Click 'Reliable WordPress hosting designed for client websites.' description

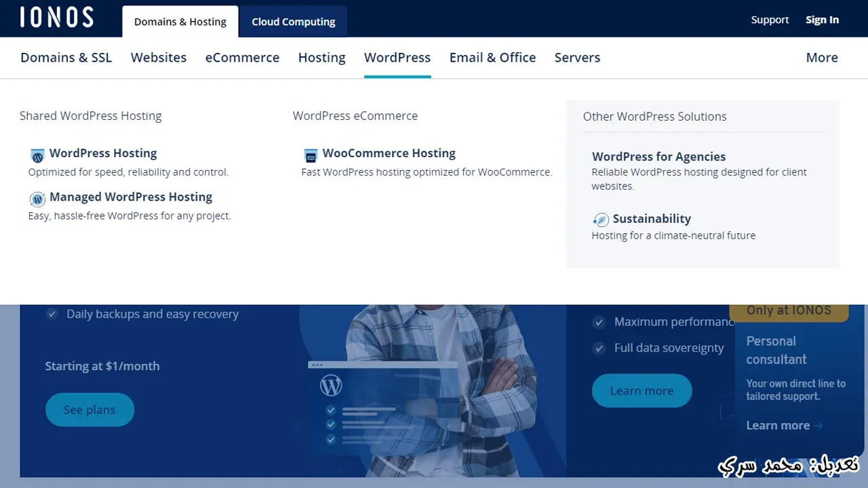pos(699,179)
